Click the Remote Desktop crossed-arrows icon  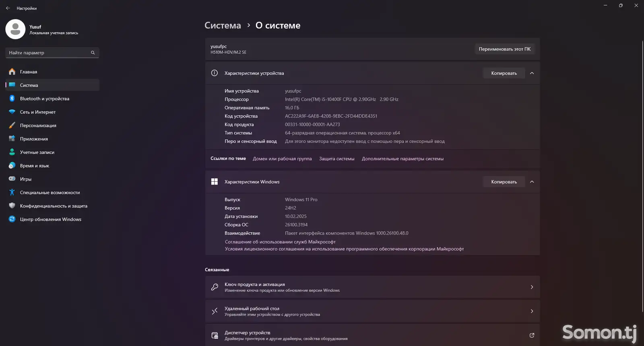(x=215, y=311)
